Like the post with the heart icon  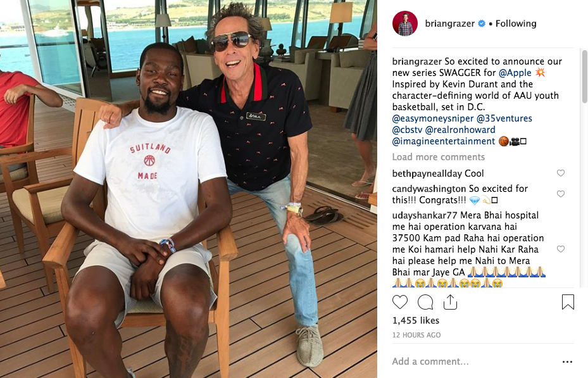point(400,302)
